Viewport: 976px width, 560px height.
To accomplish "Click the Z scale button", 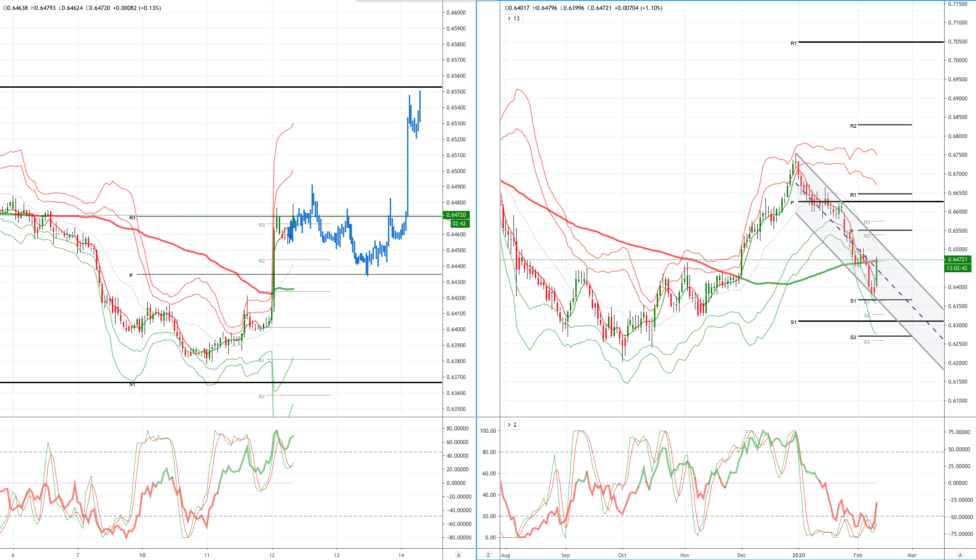I will click(x=488, y=555).
